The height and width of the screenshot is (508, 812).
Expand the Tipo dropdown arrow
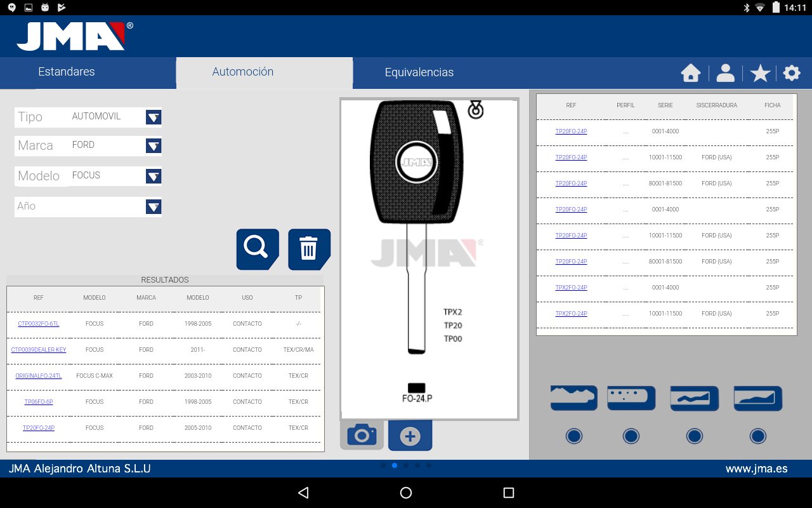coord(154,117)
